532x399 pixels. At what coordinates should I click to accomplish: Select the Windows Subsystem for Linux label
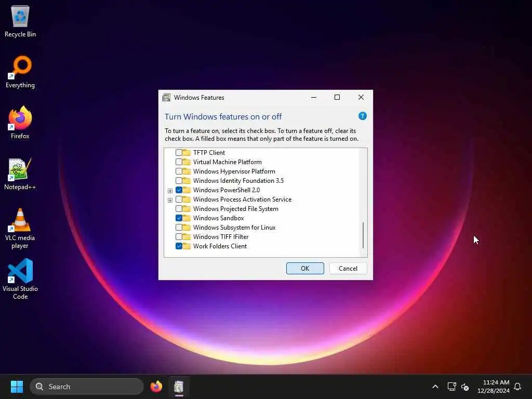tap(234, 228)
